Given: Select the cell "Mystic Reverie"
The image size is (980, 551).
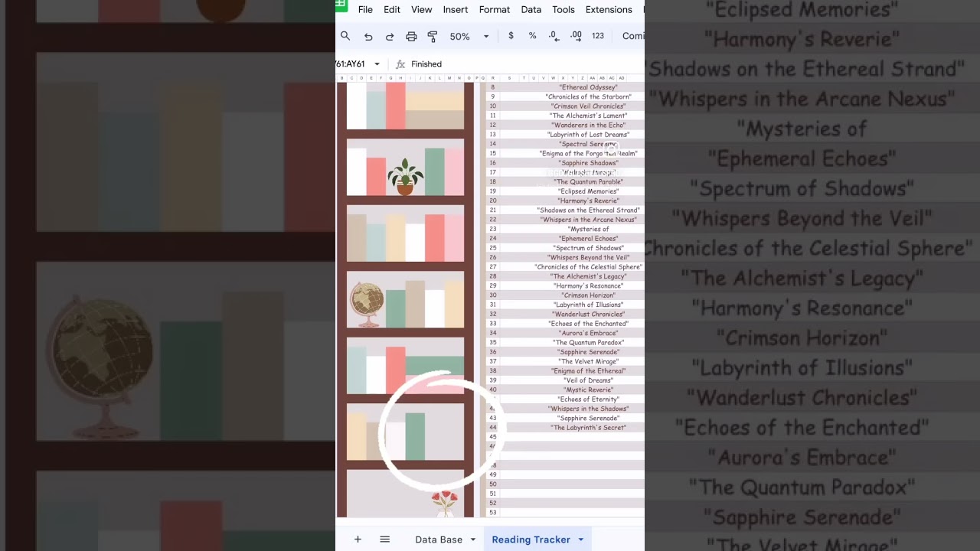Looking at the screenshot, I should click(588, 390).
